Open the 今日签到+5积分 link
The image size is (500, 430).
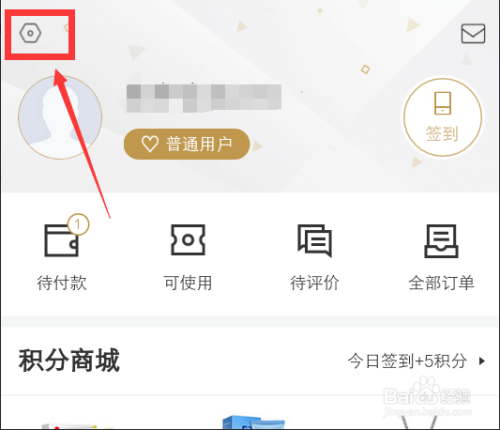[407, 361]
